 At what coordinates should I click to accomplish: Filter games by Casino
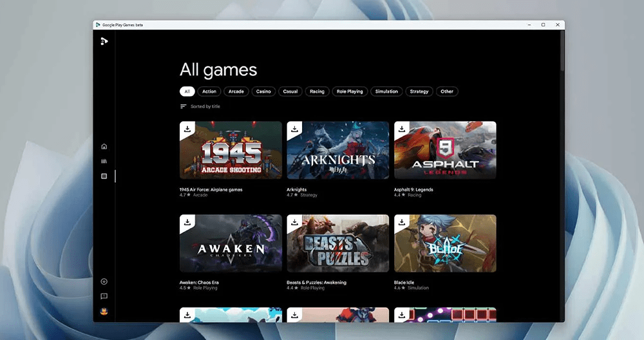click(263, 91)
